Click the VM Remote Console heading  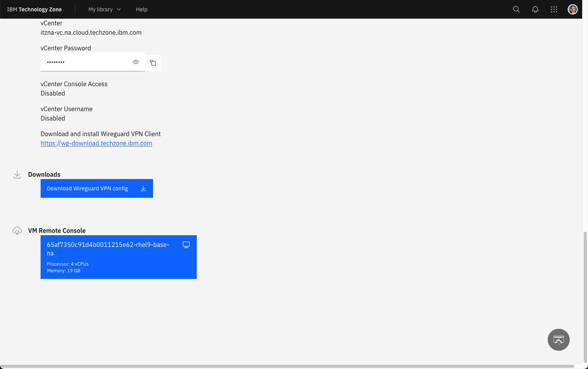coord(57,231)
